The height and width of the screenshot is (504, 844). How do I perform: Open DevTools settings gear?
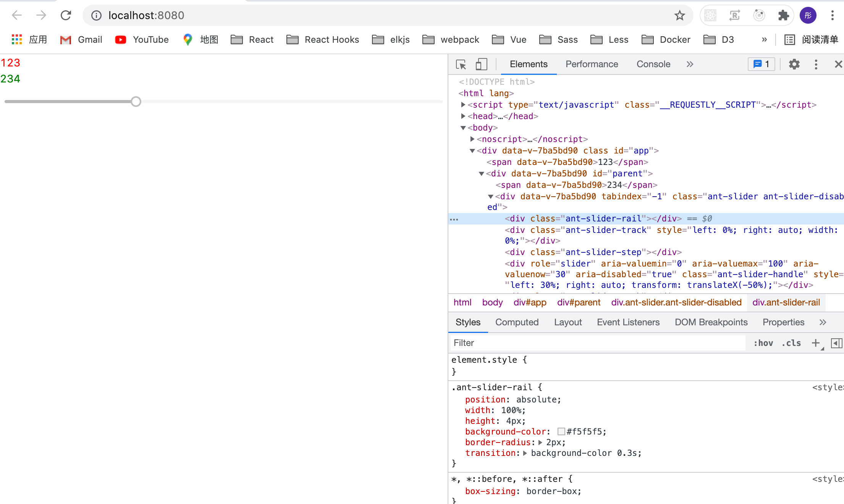point(794,64)
